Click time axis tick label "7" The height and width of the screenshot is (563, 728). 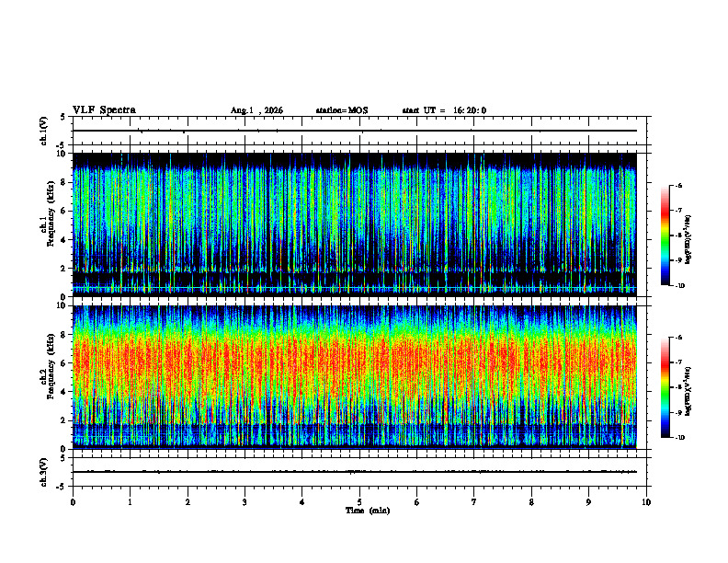[x=474, y=502]
